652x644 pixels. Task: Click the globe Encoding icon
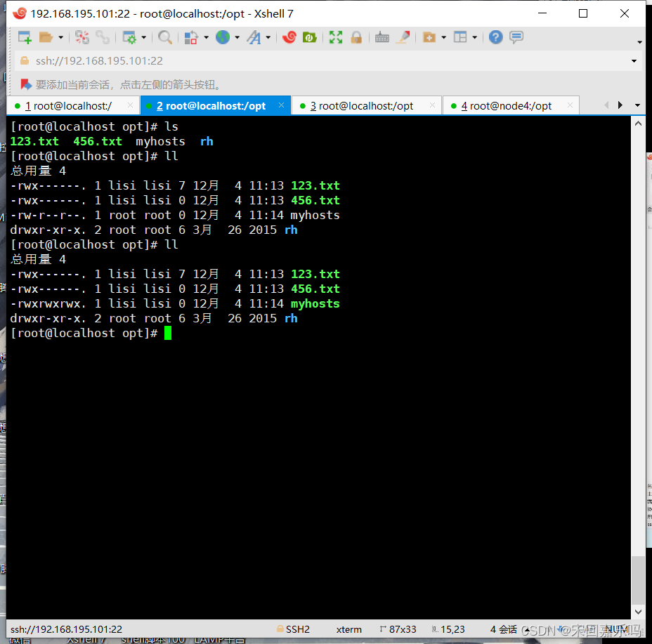[x=223, y=37]
